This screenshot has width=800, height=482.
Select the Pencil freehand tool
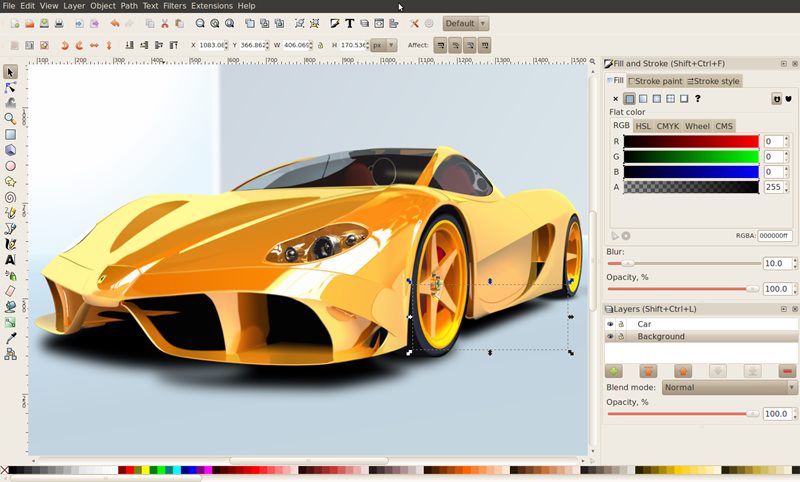(x=10, y=213)
